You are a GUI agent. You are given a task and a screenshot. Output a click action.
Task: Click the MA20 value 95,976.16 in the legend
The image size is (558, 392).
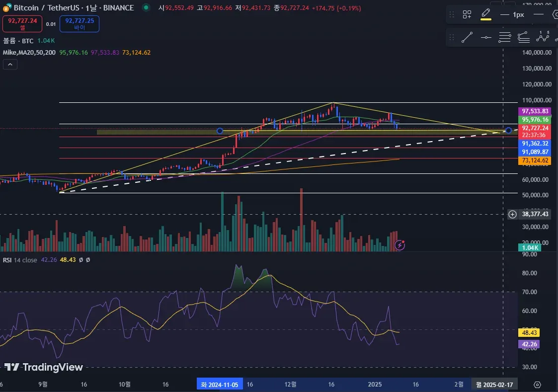click(x=74, y=52)
